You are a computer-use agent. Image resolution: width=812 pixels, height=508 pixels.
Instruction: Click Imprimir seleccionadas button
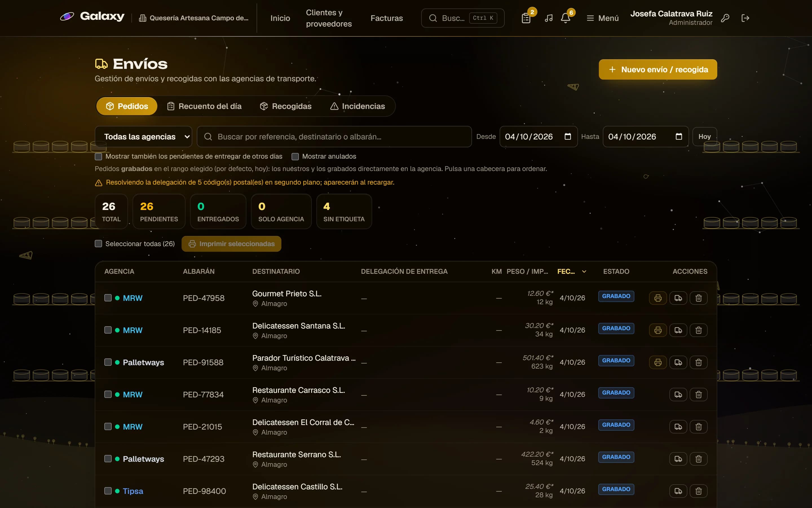tap(231, 244)
